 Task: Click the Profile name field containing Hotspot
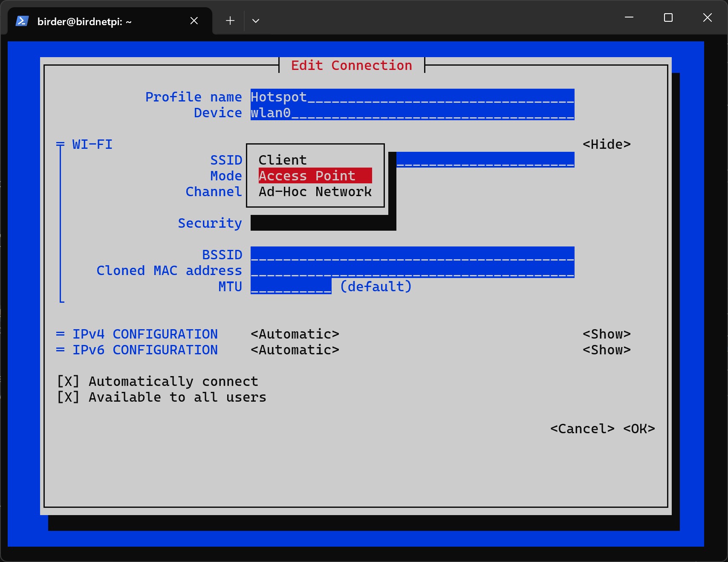(x=412, y=97)
